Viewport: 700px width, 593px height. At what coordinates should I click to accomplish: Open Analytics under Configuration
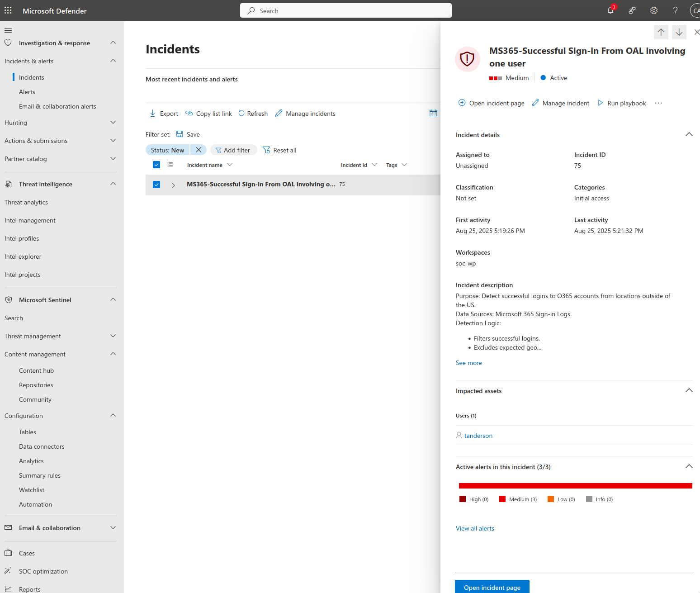[31, 461]
